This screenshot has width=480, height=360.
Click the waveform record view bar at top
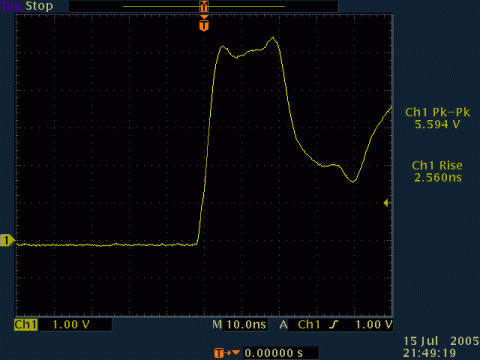pos(204,6)
